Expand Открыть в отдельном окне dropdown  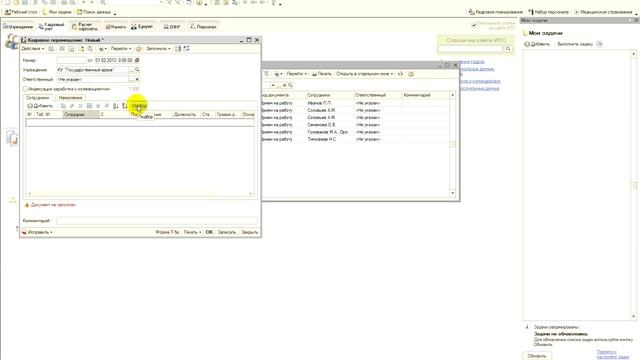click(x=364, y=74)
